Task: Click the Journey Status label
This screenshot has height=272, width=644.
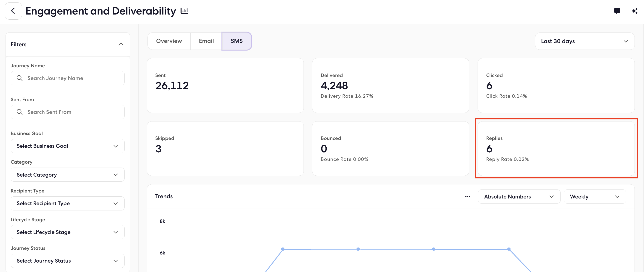Action: point(28,248)
